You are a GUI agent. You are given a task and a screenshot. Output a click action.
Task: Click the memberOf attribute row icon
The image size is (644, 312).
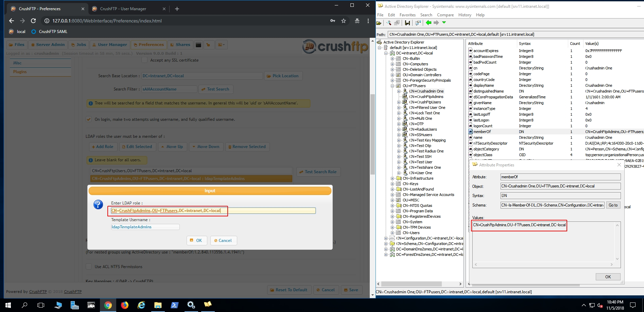470,132
